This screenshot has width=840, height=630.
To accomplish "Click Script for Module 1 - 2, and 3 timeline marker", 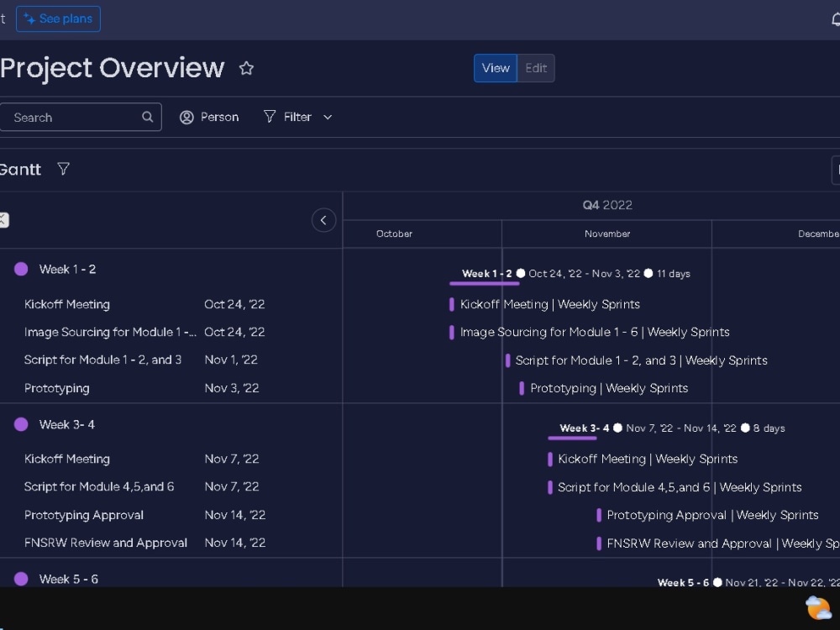I will [x=507, y=360].
